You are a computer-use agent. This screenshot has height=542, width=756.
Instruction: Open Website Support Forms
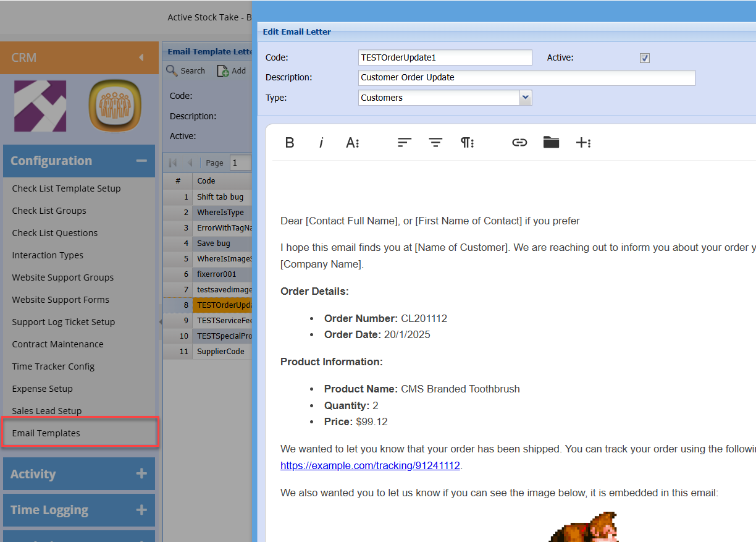(61, 300)
